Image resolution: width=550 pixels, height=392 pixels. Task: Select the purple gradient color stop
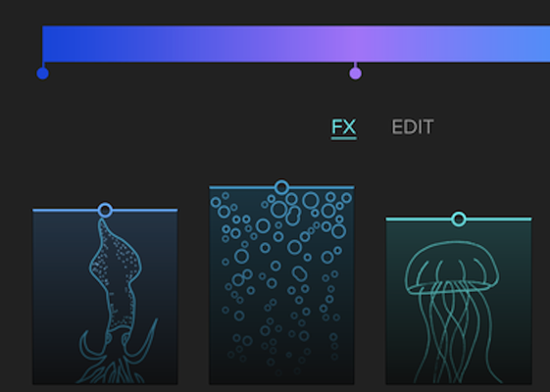[355, 73]
